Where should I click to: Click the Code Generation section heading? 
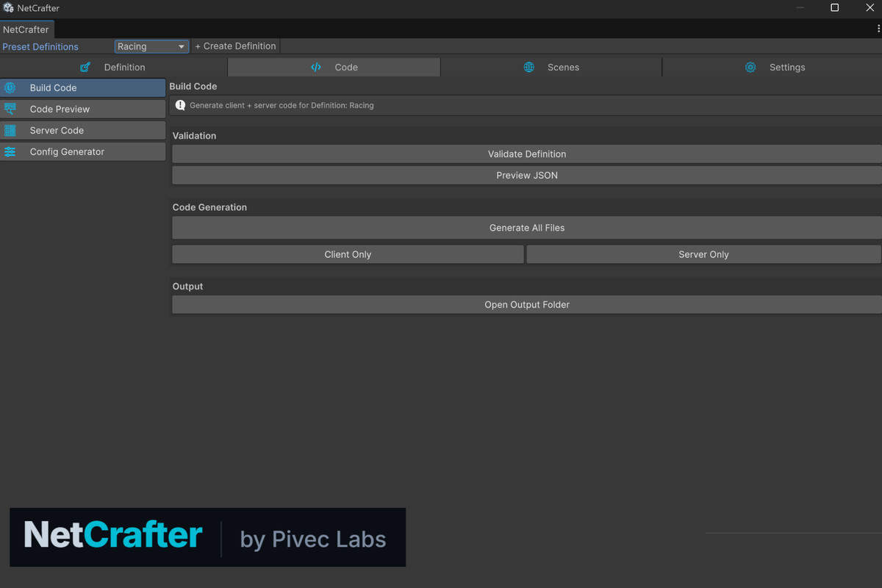209,207
